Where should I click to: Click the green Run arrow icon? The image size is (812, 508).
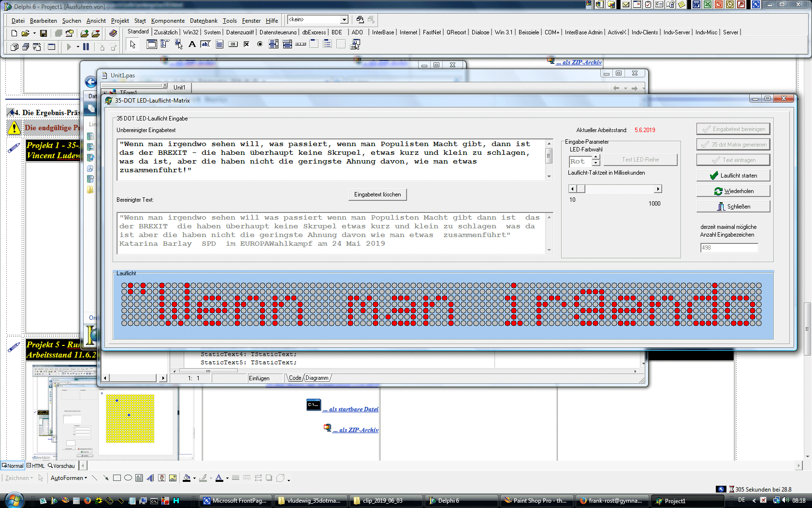click(x=69, y=47)
